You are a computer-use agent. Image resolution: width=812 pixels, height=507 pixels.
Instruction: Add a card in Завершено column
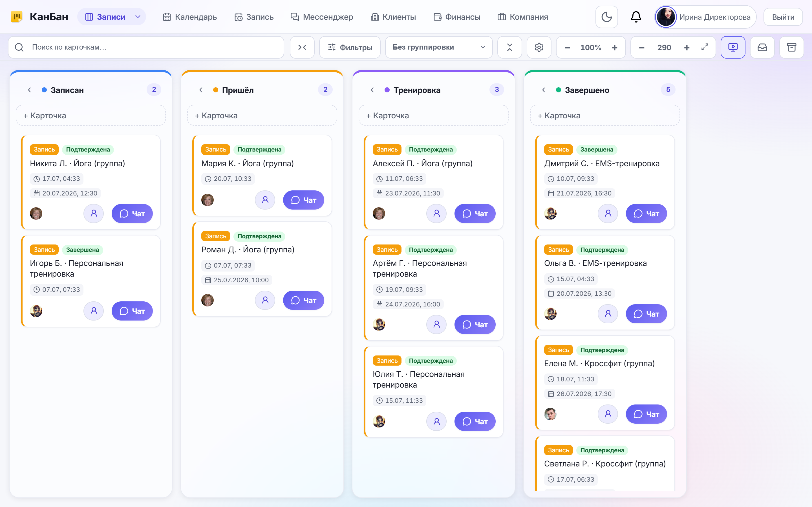click(605, 115)
